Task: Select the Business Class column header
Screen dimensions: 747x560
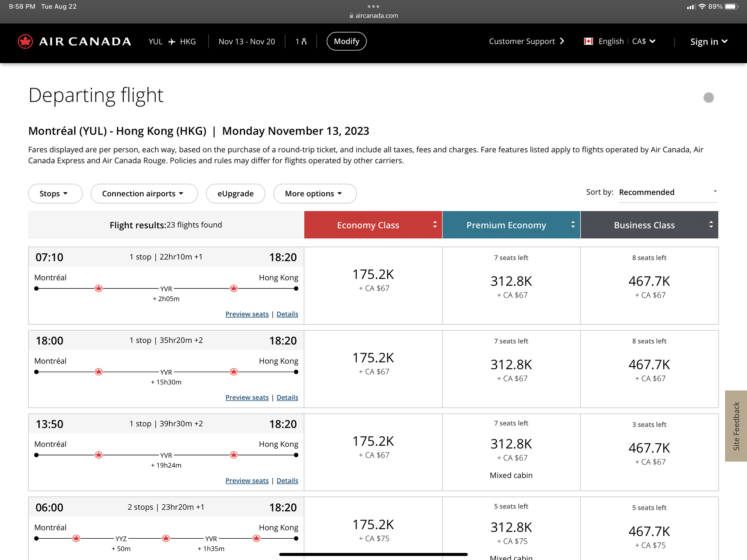Action: click(x=644, y=225)
